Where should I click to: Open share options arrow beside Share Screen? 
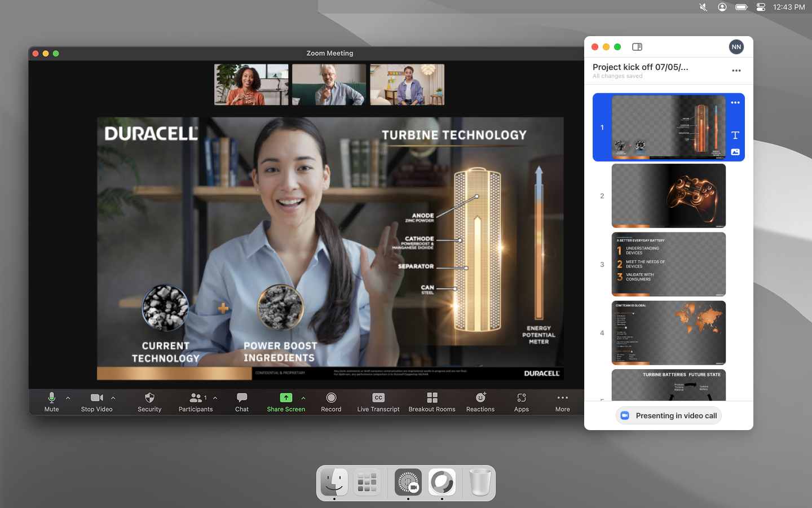(303, 398)
